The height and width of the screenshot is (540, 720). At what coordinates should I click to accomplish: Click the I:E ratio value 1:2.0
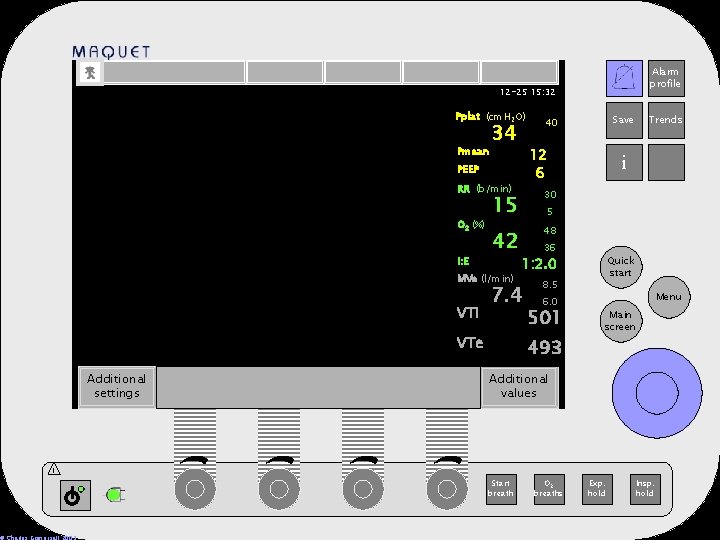(x=539, y=264)
